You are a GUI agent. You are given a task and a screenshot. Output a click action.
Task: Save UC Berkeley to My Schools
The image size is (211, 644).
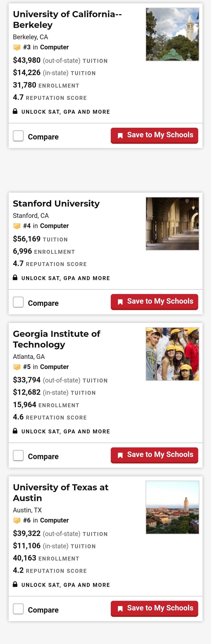point(154,135)
